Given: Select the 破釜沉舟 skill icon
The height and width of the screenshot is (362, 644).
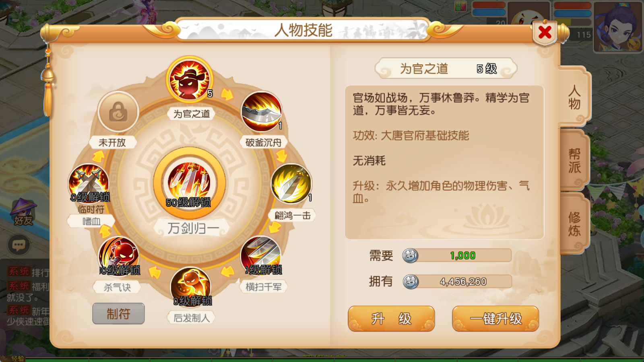Looking at the screenshot, I should (x=261, y=112).
